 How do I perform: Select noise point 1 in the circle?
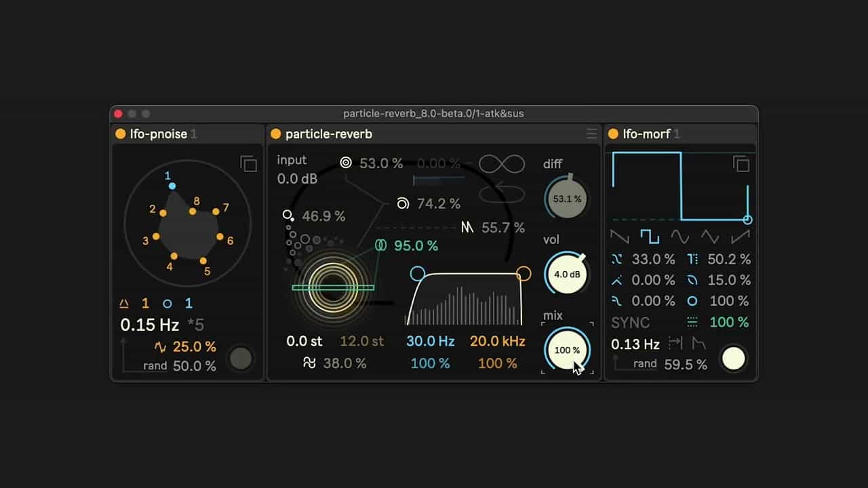coord(172,186)
